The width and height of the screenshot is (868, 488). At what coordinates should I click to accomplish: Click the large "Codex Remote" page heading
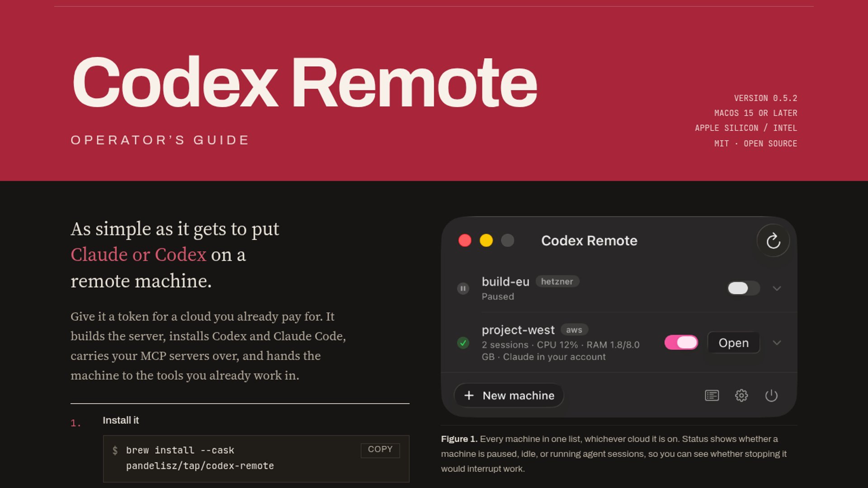(304, 82)
